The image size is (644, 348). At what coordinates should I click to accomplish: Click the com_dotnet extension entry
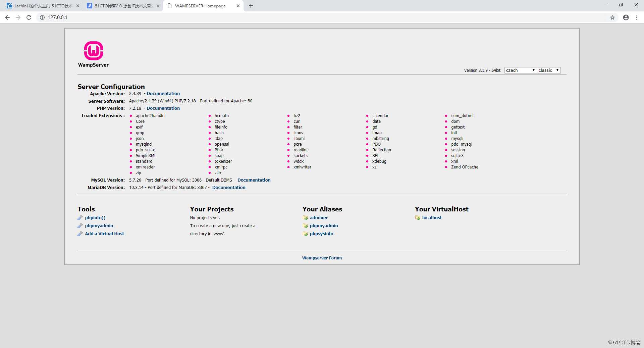pyautogui.click(x=462, y=116)
